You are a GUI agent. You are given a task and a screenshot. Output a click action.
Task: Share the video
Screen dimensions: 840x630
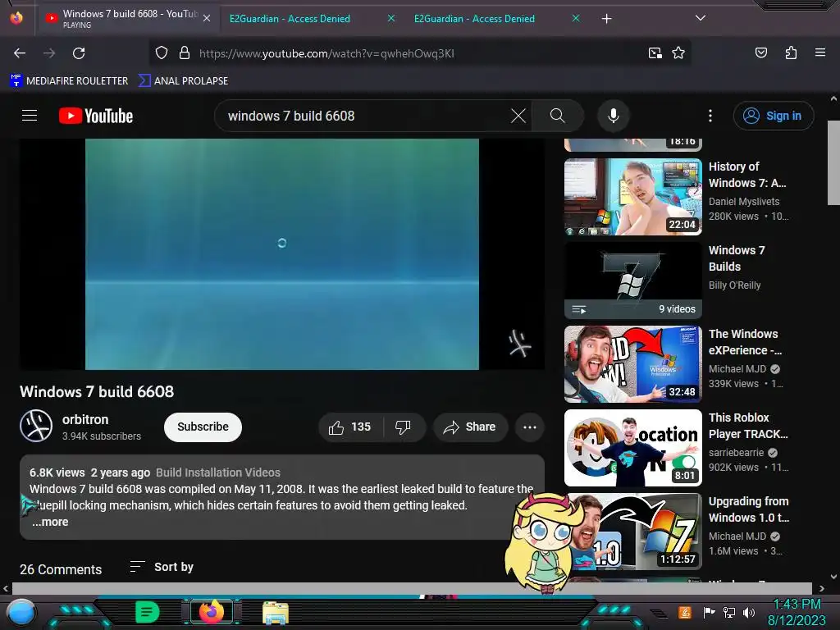[x=470, y=427]
